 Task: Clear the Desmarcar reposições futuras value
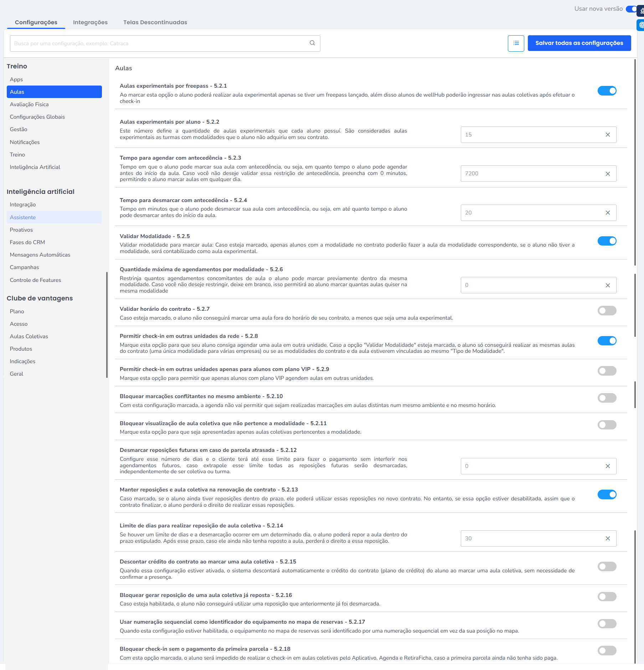[608, 466]
